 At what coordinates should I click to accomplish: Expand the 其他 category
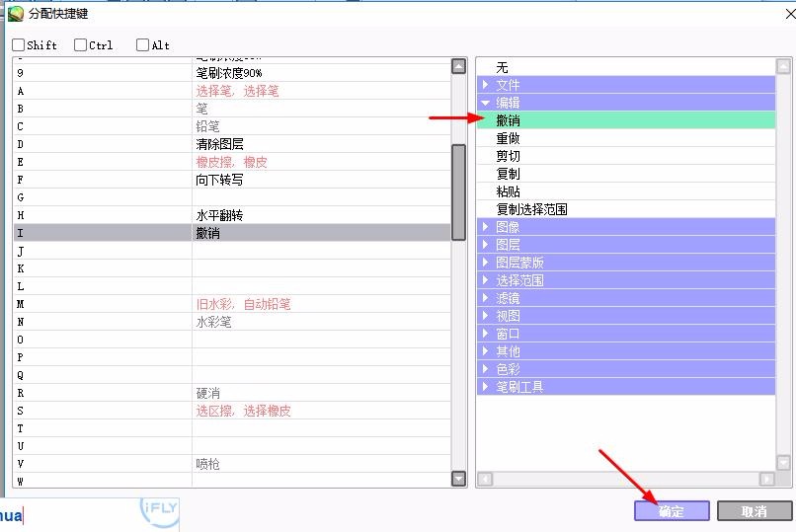[x=485, y=351]
